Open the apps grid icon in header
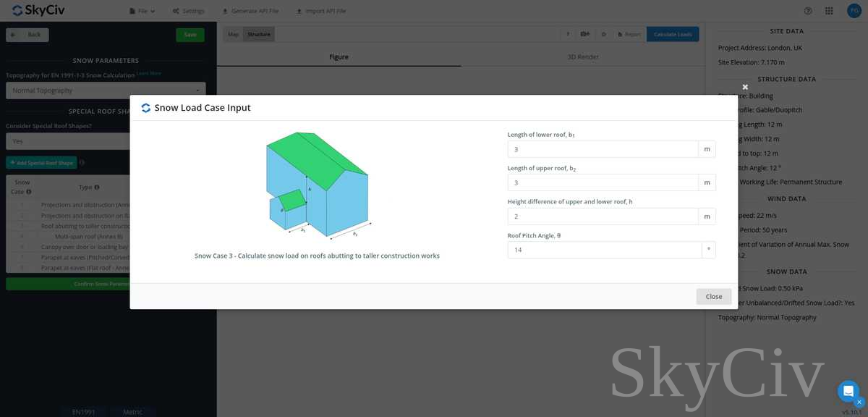868x417 pixels. click(829, 11)
